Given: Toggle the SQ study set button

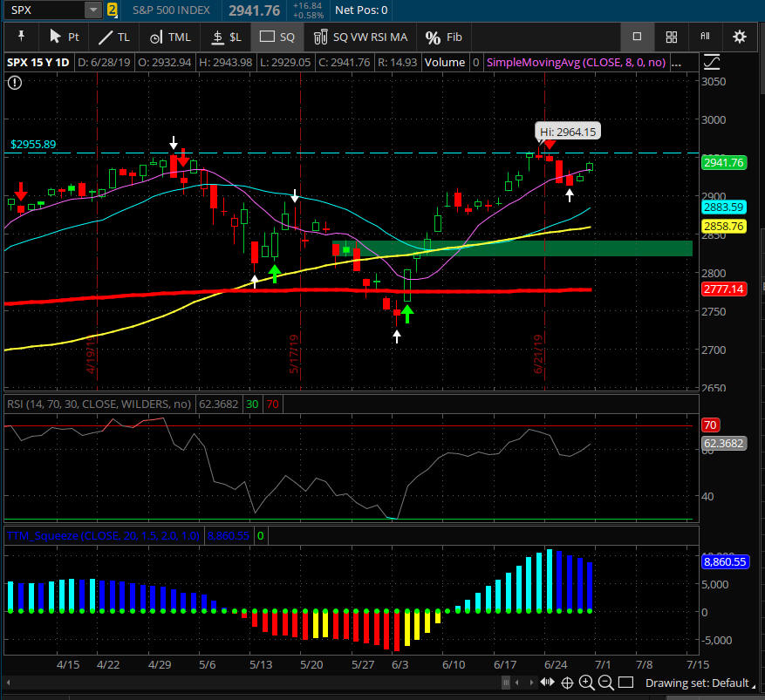Looking at the screenshot, I should click(x=278, y=37).
